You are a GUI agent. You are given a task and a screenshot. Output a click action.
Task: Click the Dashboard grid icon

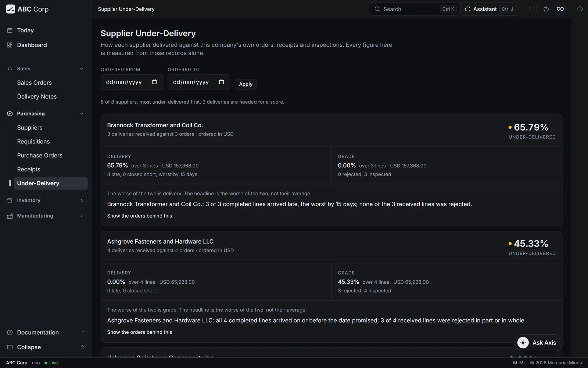tap(10, 45)
